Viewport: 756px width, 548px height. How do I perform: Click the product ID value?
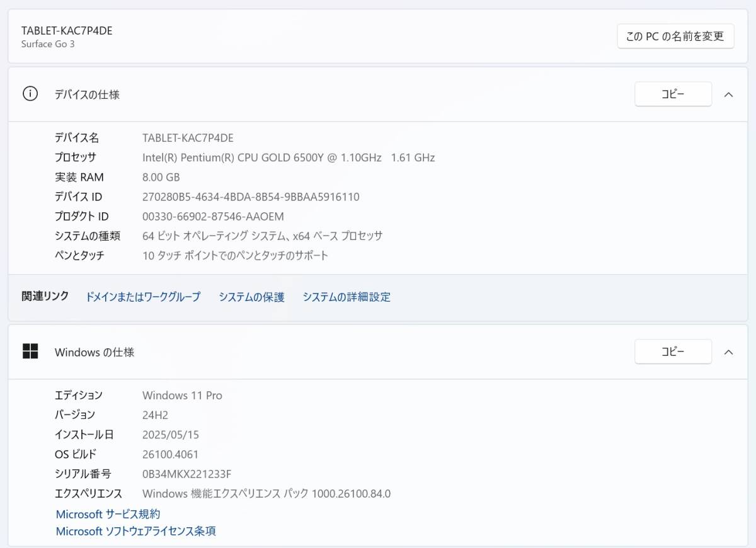point(213,216)
